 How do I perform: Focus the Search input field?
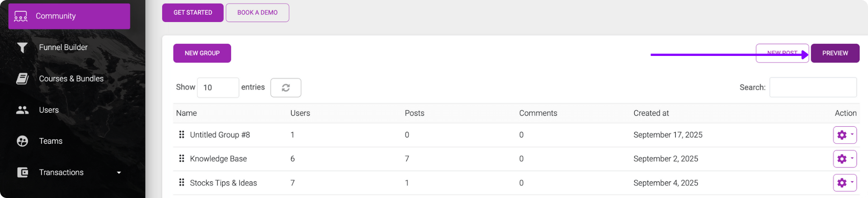tap(813, 87)
